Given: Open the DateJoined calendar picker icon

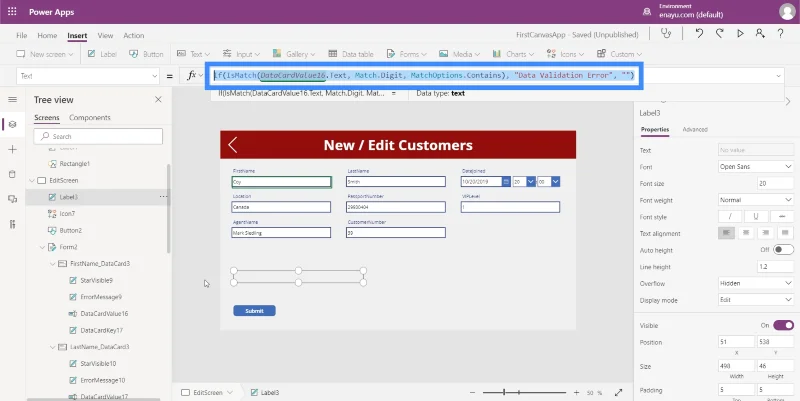Looking at the screenshot, I should point(506,182).
